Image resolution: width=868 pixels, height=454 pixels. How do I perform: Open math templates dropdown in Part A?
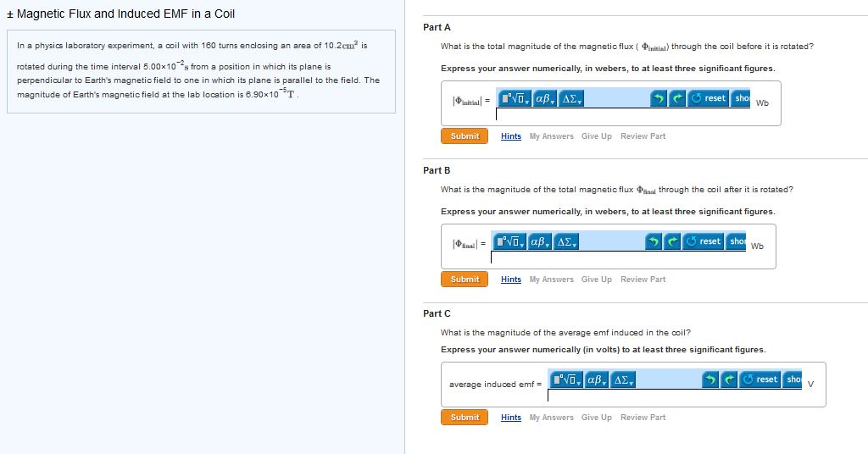[x=515, y=98]
